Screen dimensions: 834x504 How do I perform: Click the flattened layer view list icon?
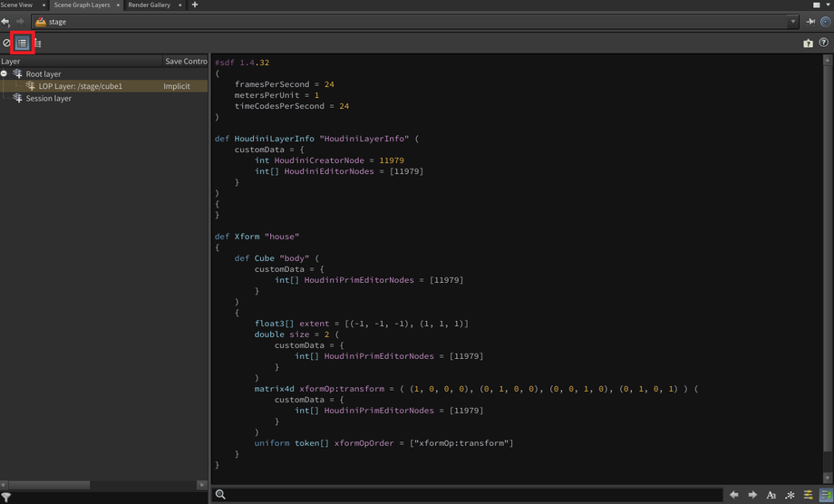[x=22, y=43]
